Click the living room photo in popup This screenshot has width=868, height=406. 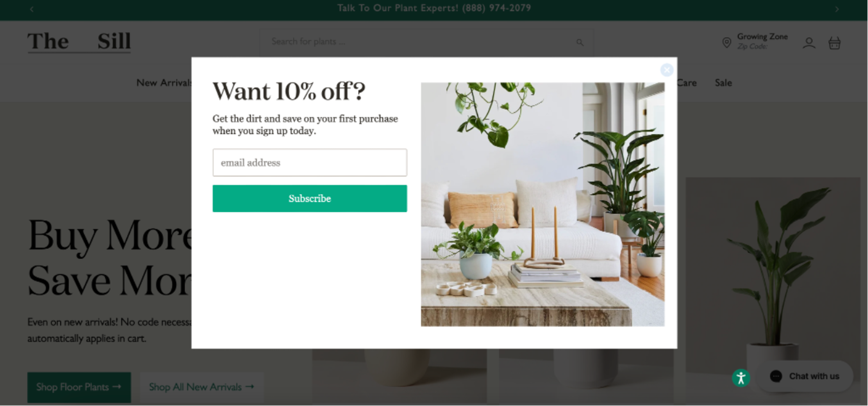pyautogui.click(x=542, y=204)
